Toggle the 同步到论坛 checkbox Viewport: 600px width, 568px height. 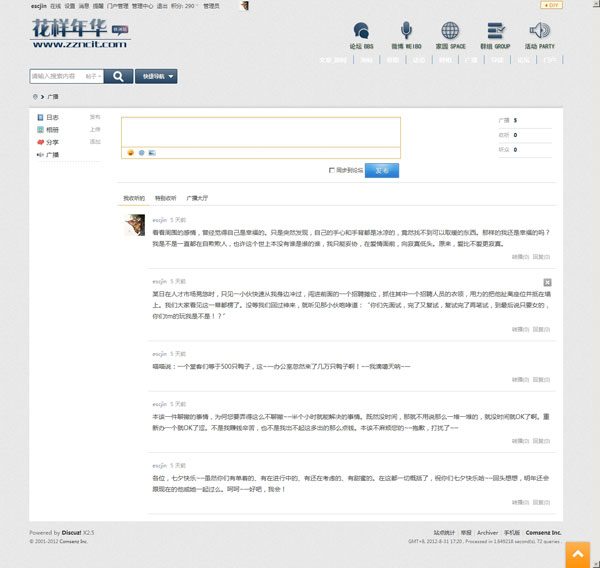pyautogui.click(x=331, y=170)
